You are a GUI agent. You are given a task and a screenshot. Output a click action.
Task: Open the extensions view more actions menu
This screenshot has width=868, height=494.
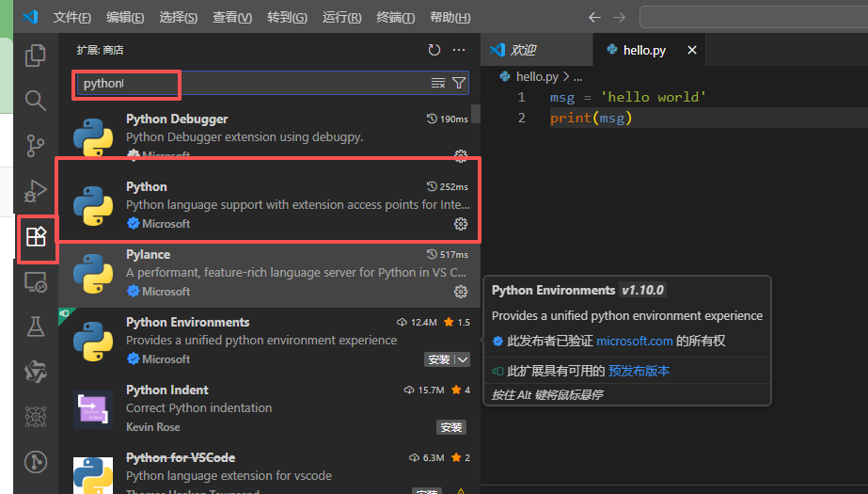459,50
